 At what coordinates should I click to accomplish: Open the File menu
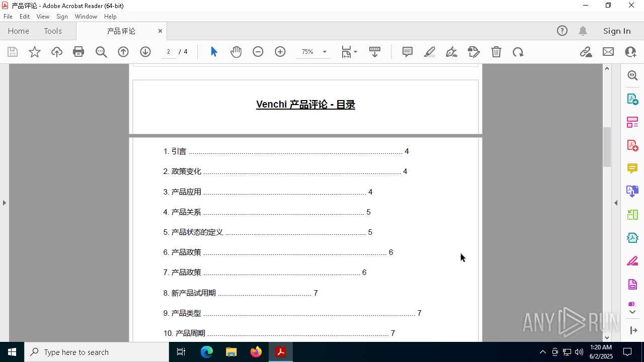click(8, 17)
